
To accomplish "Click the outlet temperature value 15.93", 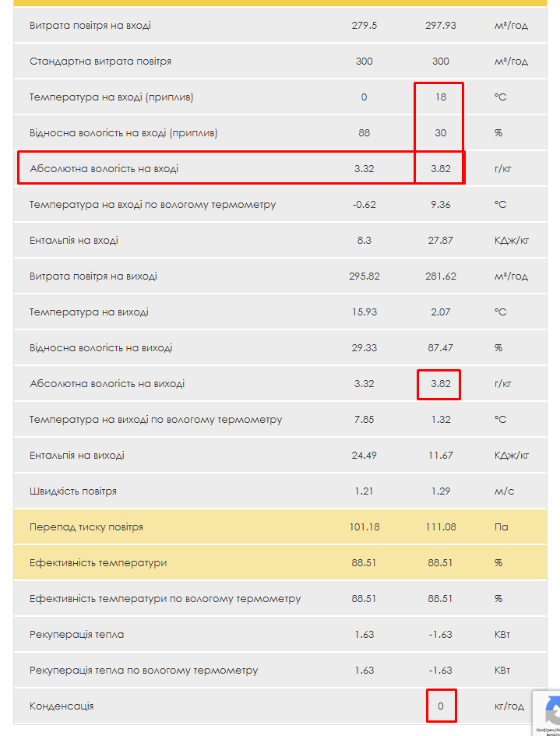I will click(364, 312).
